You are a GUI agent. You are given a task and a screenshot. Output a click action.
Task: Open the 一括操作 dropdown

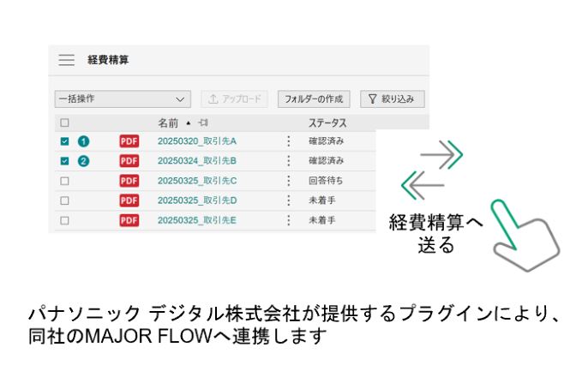point(123,99)
